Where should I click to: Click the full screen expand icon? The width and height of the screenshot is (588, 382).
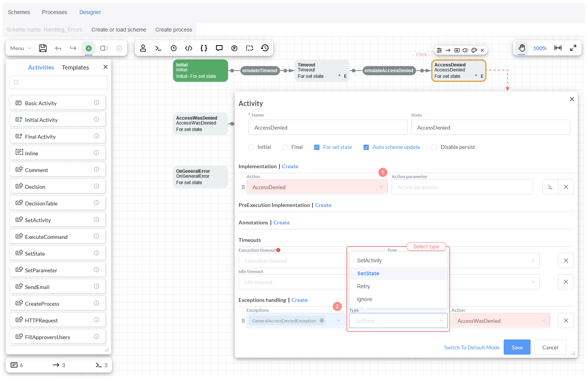click(x=573, y=48)
